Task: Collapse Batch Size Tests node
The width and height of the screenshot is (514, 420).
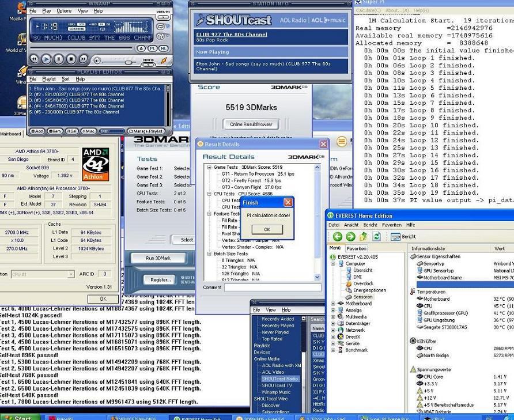Action: tap(209, 253)
